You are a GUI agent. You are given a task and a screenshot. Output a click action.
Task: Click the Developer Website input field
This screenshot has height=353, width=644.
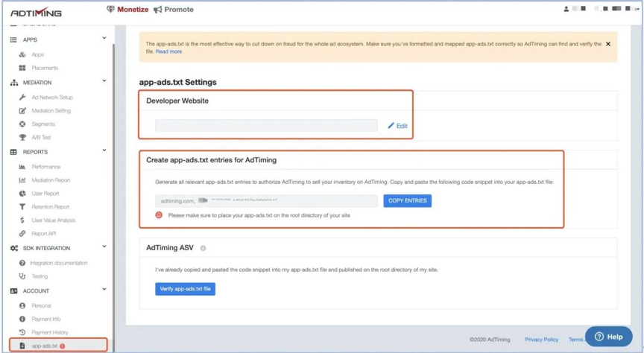pos(266,126)
